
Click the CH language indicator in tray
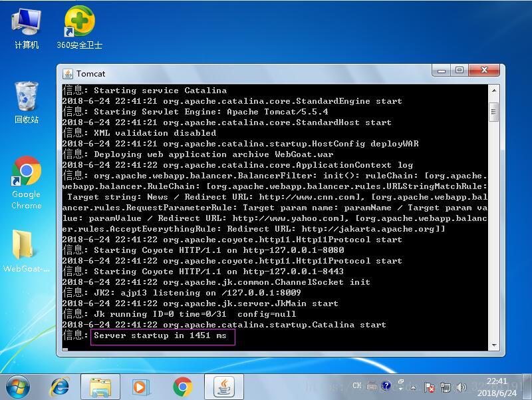[x=356, y=386]
